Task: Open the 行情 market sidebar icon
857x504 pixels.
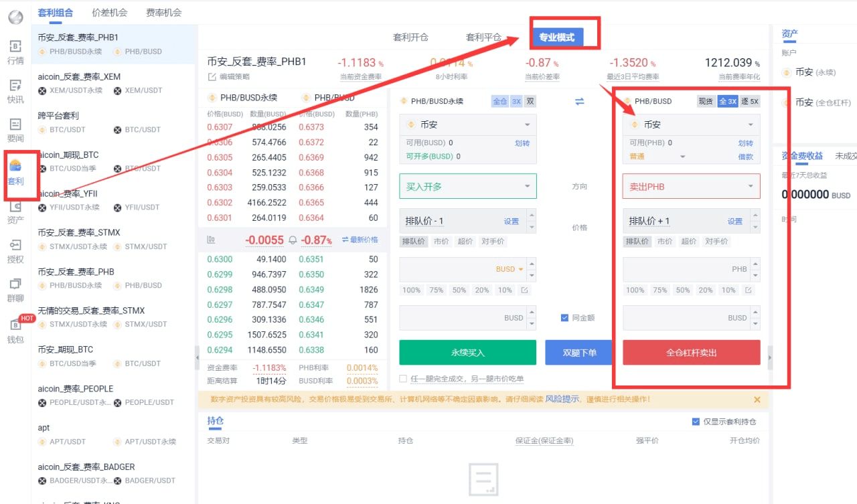Action: (x=15, y=52)
